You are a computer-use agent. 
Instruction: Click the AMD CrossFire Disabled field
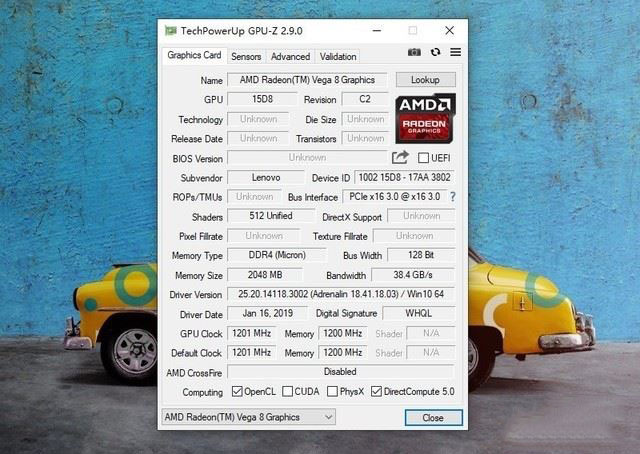point(340,372)
